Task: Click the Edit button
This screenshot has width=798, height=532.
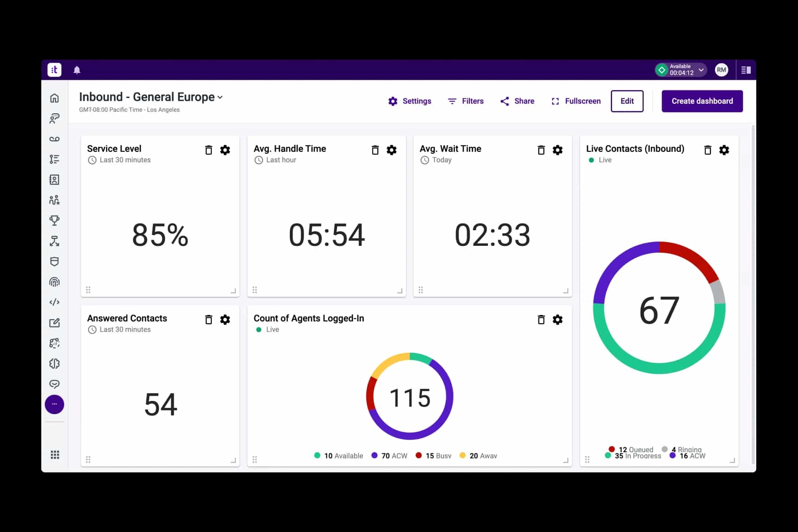Action: click(x=627, y=101)
